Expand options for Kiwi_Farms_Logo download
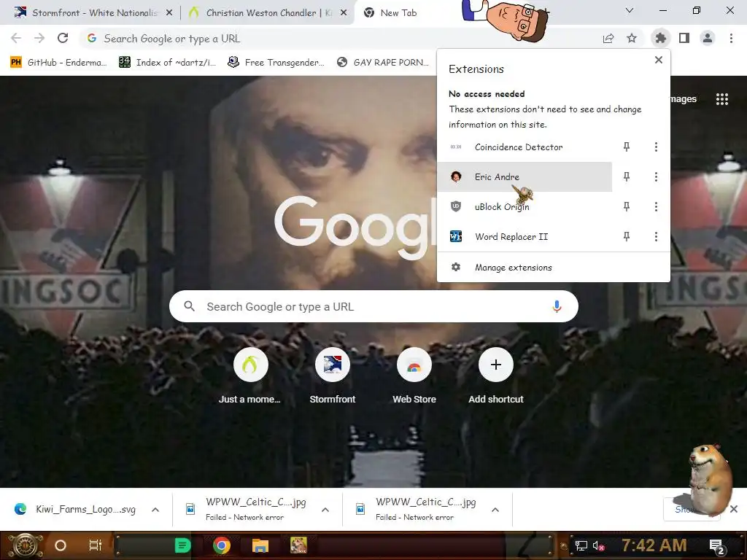Image resolution: width=747 pixels, height=560 pixels. 155,510
